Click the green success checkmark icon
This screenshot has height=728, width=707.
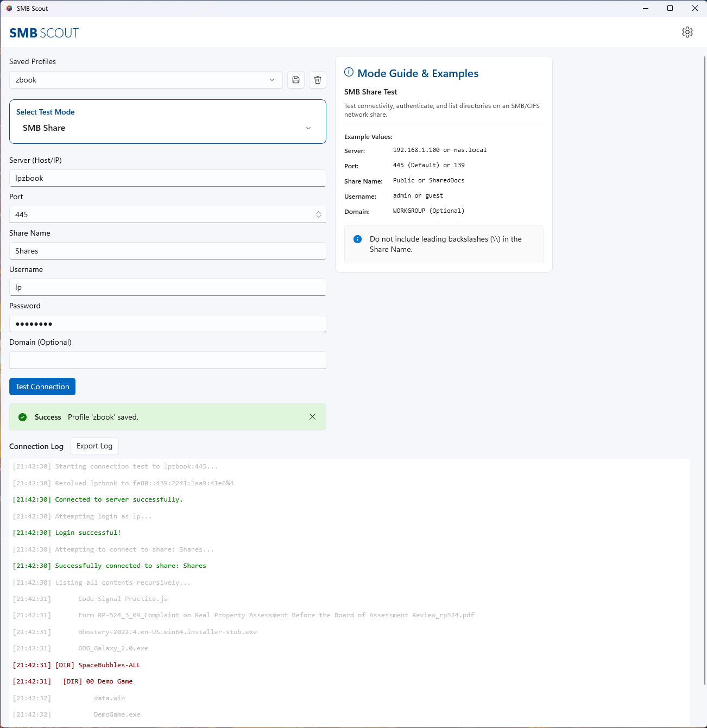[x=23, y=417]
